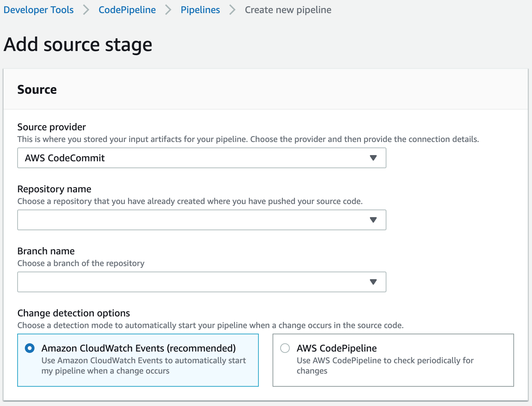The width and height of the screenshot is (532, 406).
Task: Open the Developer Tools breadcrumb link
Action: point(39,10)
